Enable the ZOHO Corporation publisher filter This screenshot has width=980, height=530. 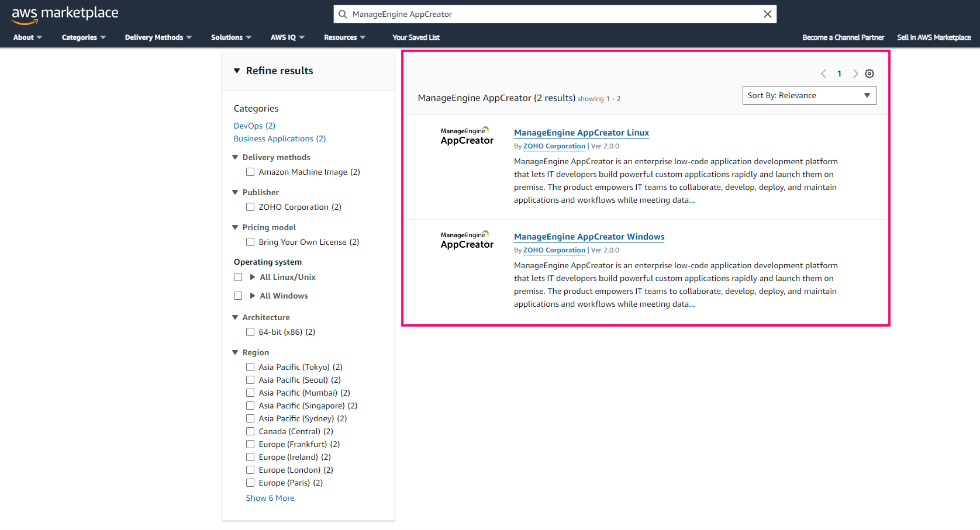tap(250, 207)
